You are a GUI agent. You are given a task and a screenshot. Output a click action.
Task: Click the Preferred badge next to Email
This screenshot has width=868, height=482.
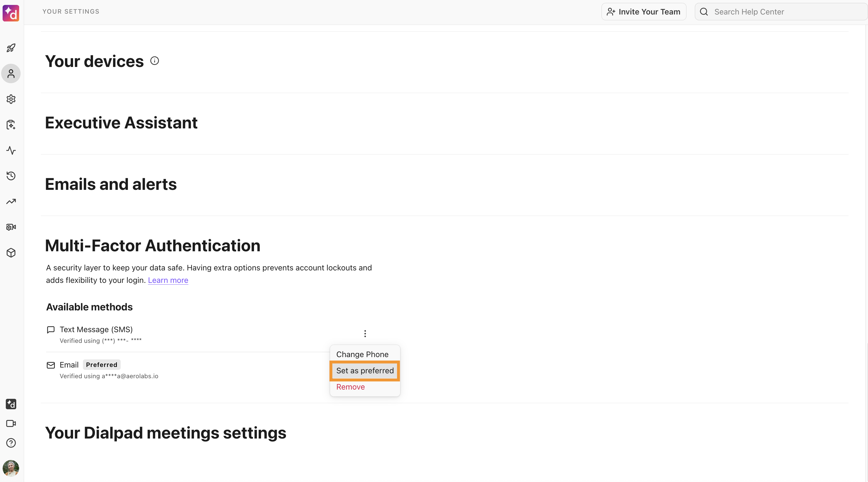tap(102, 365)
